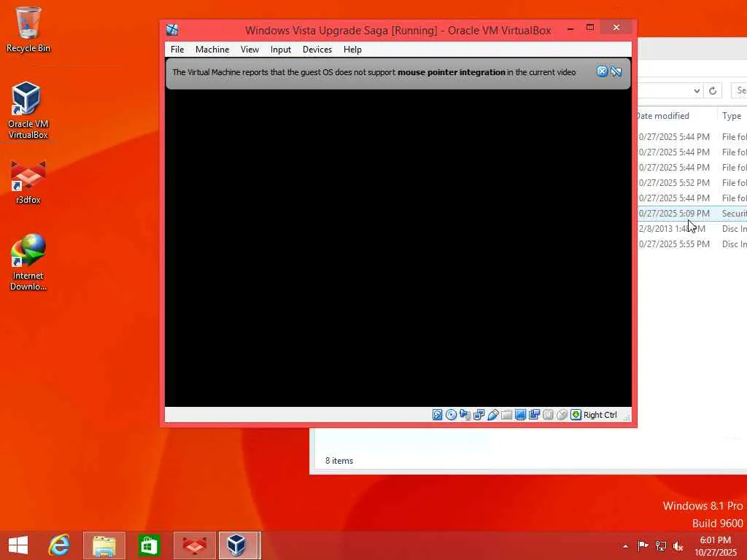
Task: Minimize the VirtualBox window
Action: [x=570, y=28]
